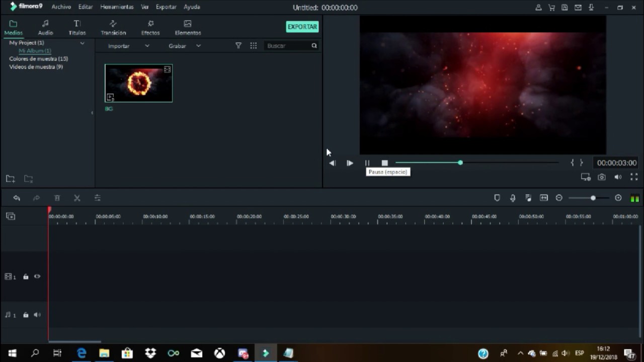
Task: Open the Ayuda menu
Action: click(x=192, y=7)
